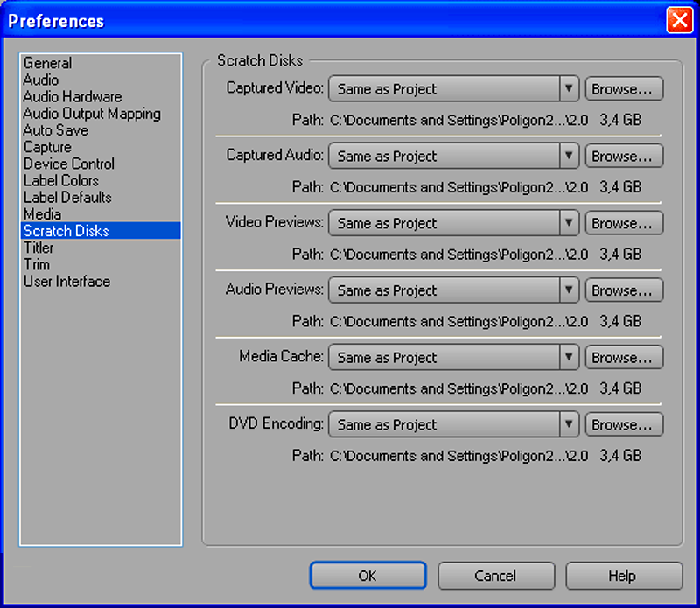This screenshot has height=608, width=700.
Task: Cancel the Preferences dialog
Action: click(496, 576)
